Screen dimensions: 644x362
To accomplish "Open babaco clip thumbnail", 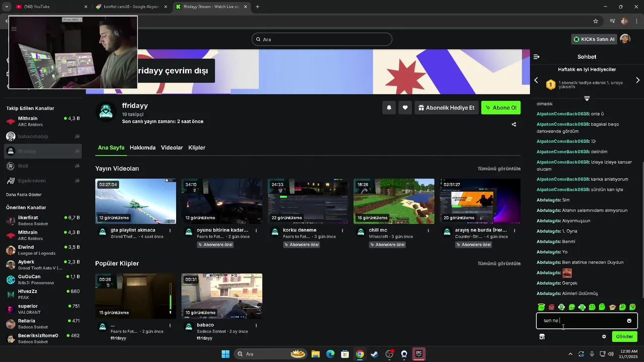I will (222, 296).
